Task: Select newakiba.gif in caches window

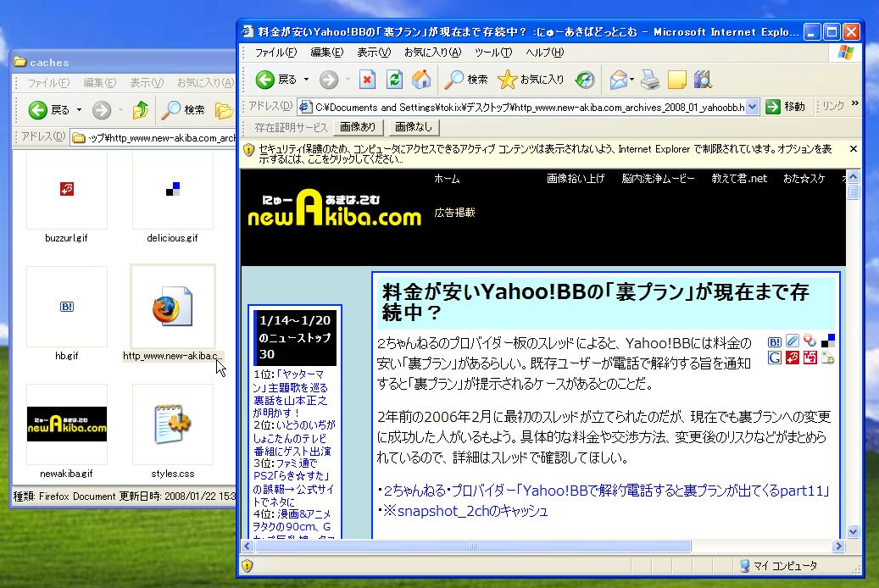Action: [66, 431]
